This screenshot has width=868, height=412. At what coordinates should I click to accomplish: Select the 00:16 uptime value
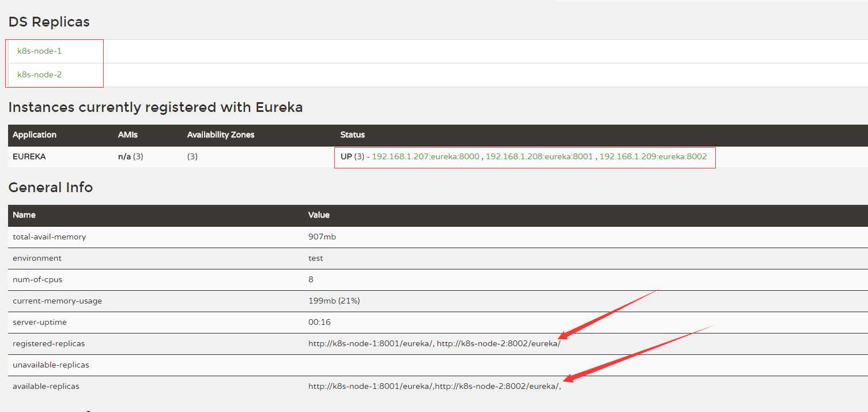pyautogui.click(x=320, y=323)
